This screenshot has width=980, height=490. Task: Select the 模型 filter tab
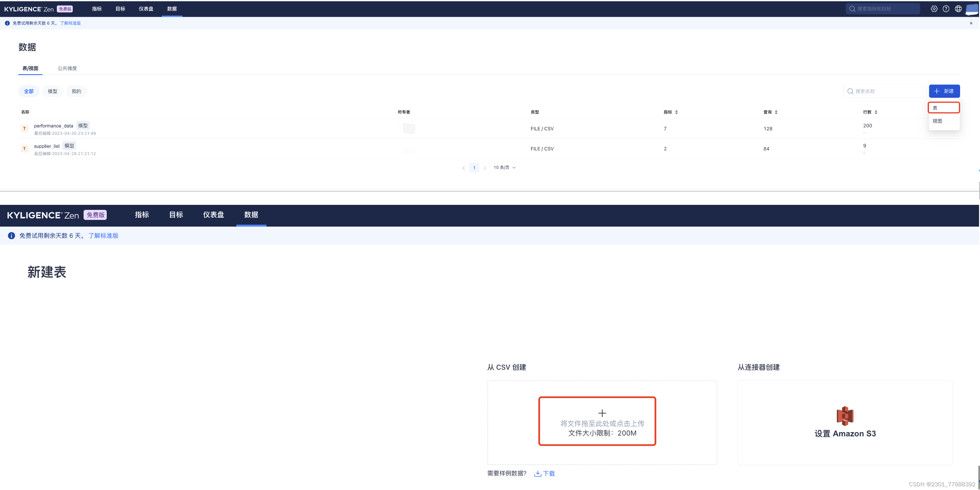point(53,91)
